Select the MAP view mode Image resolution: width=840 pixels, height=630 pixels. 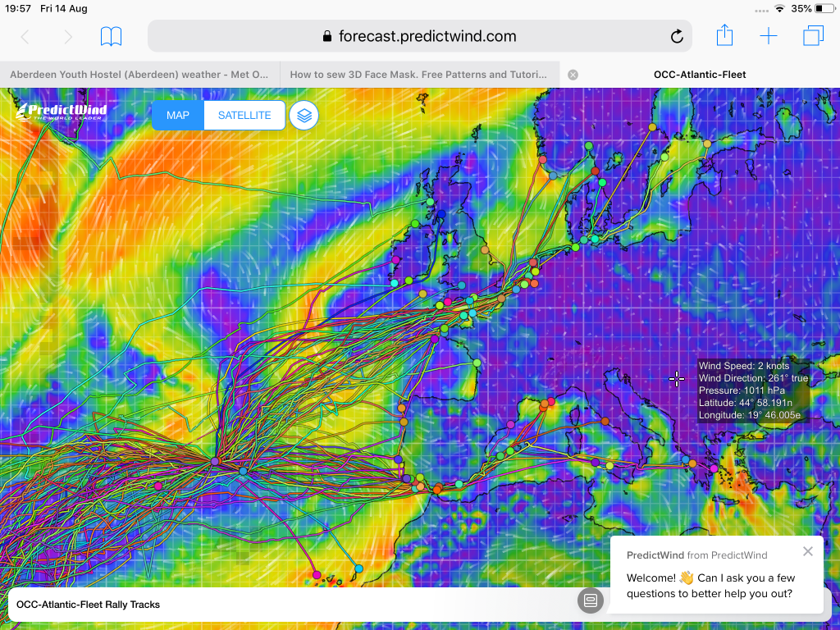click(x=178, y=116)
